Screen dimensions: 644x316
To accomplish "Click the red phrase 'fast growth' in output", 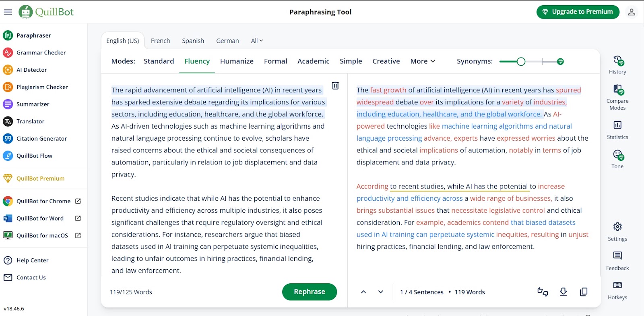I will coord(388,90).
